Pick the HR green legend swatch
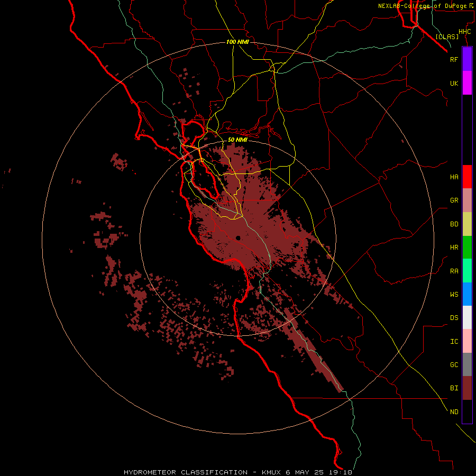 coord(467,248)
